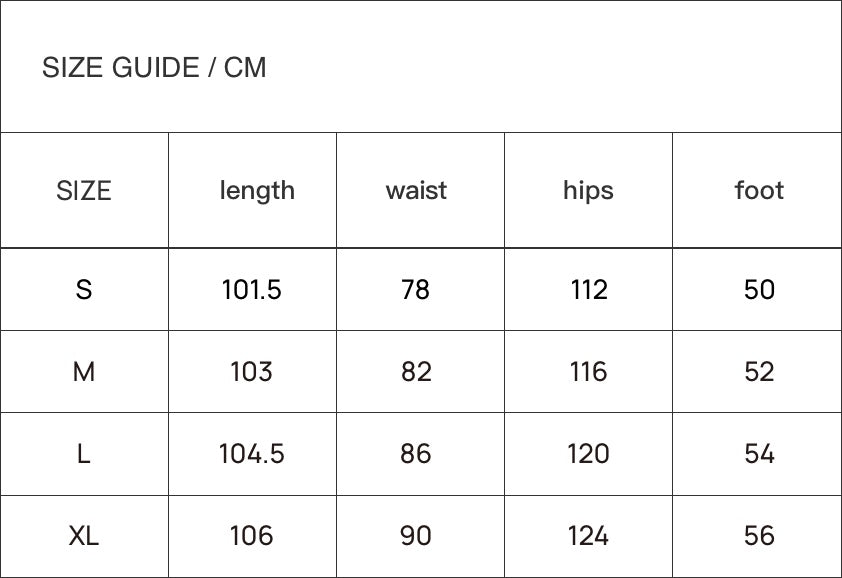Select the SIZE column header

[84, 190]
